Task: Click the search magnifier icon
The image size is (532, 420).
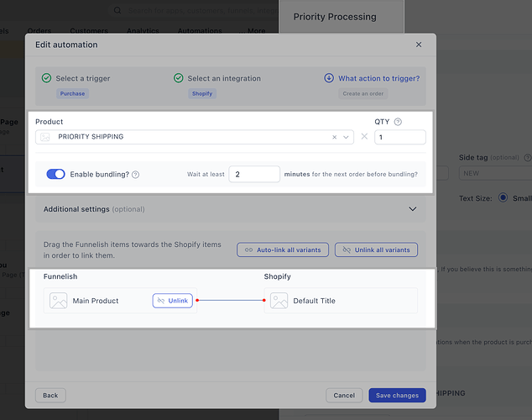Action: [x=117, y=11]
